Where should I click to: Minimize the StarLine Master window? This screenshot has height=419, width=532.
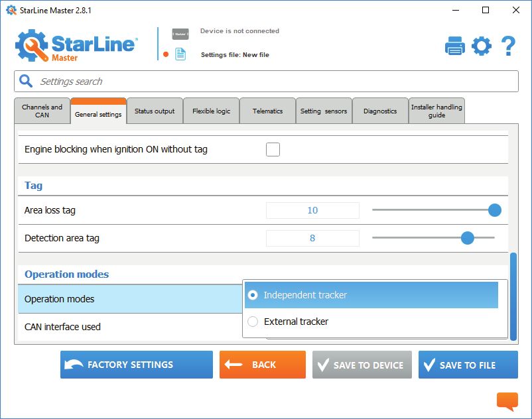456,10
